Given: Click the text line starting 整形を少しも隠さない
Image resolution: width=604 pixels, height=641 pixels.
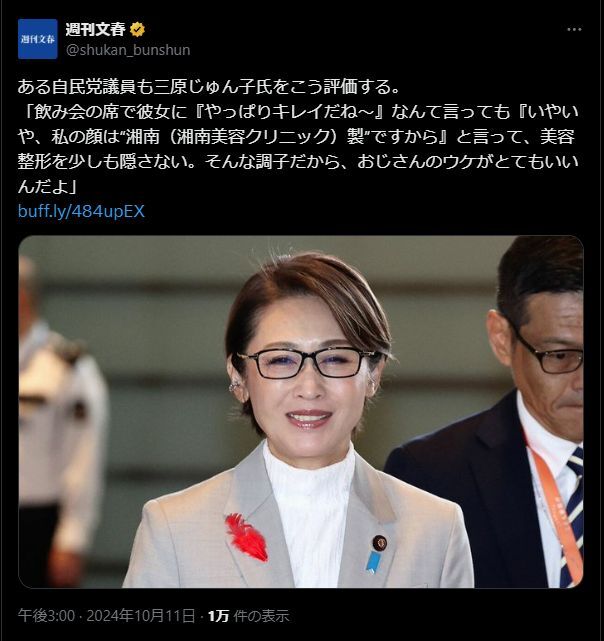Looking at the screenshot, I should click(299, 162).
